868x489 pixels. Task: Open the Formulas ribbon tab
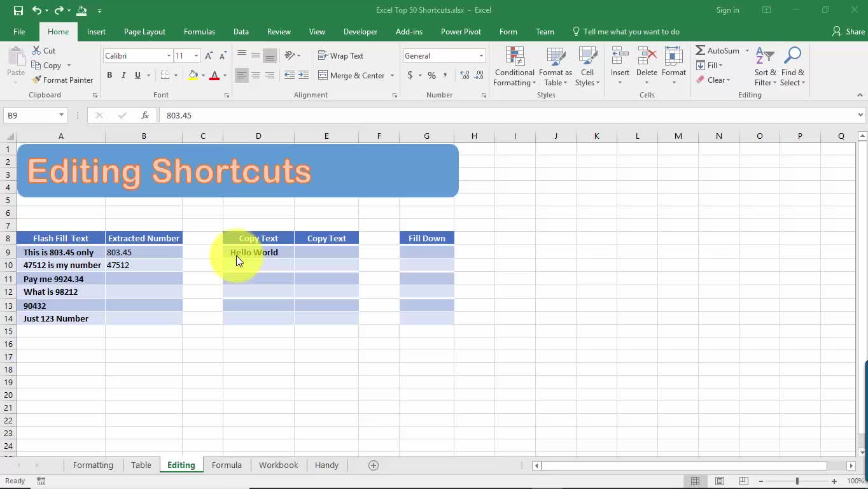(199, 32)
